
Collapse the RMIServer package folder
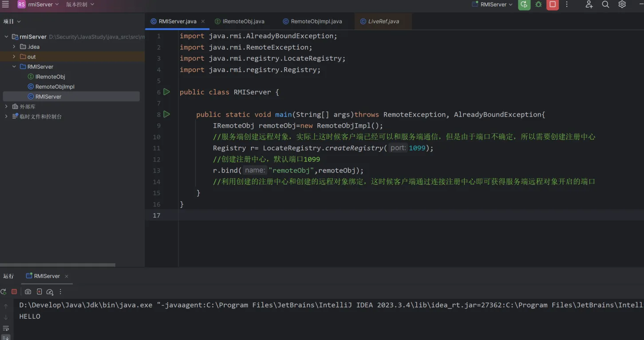click(14, 66)
